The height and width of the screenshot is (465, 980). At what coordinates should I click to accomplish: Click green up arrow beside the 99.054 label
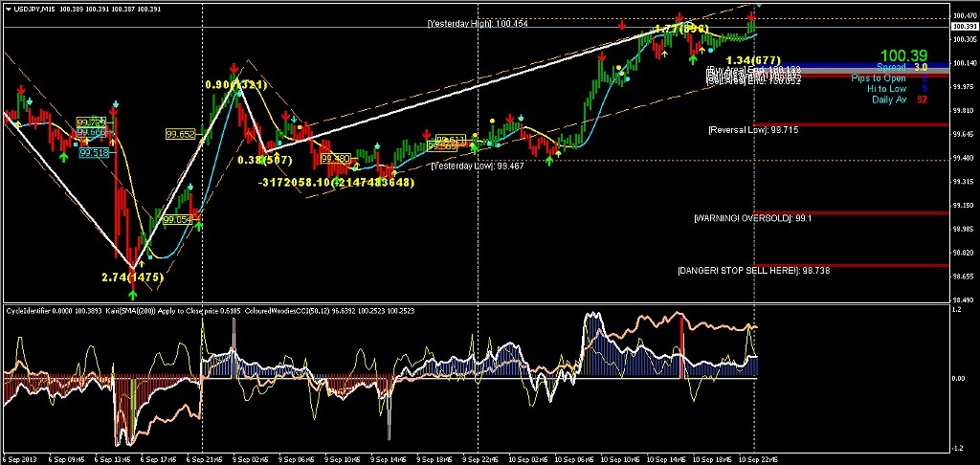(199, 225)
